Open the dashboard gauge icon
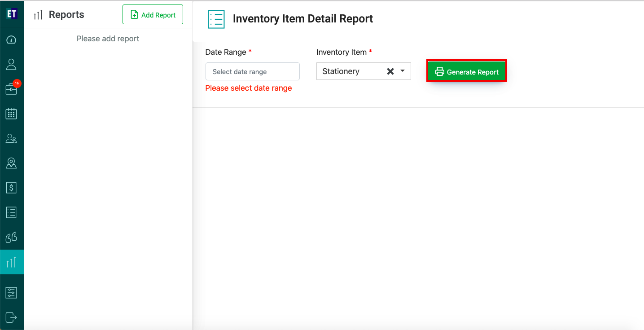The width and height of the screenshot is (644, 330). pos(12,40)
